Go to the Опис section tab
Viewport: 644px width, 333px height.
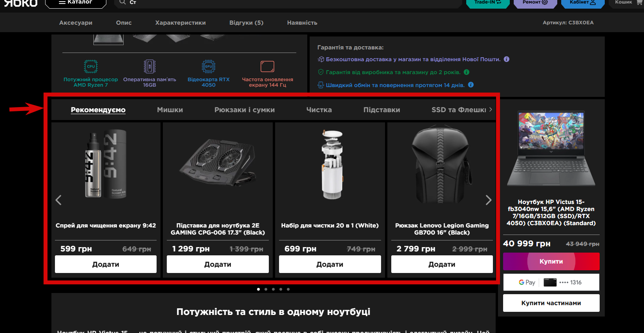tap(124, 23)
